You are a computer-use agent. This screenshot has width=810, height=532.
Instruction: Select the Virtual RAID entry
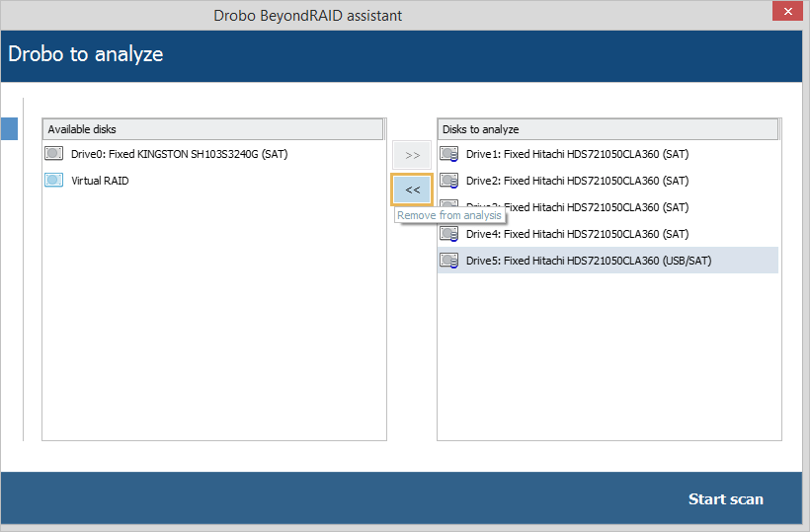pos(214,181)
